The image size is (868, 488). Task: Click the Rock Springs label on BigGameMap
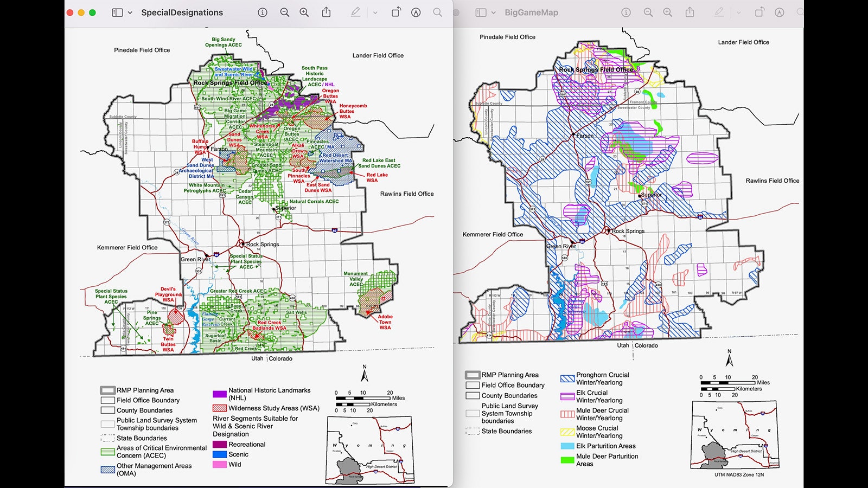tap(628, 231)
